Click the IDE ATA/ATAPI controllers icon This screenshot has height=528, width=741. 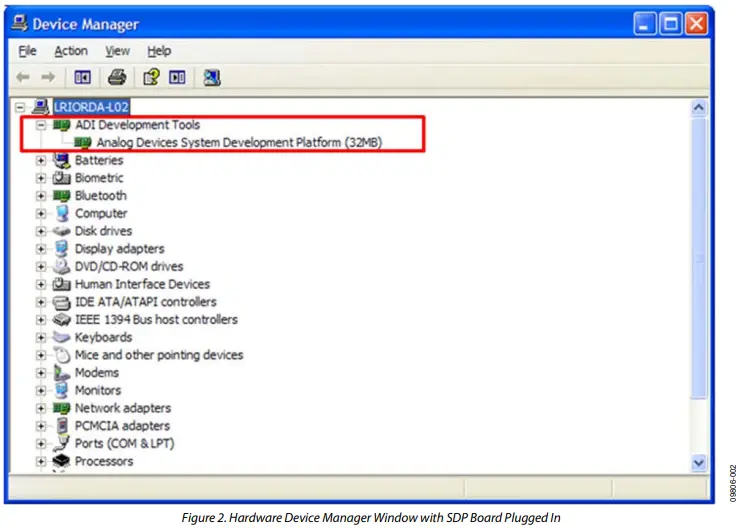61,302
